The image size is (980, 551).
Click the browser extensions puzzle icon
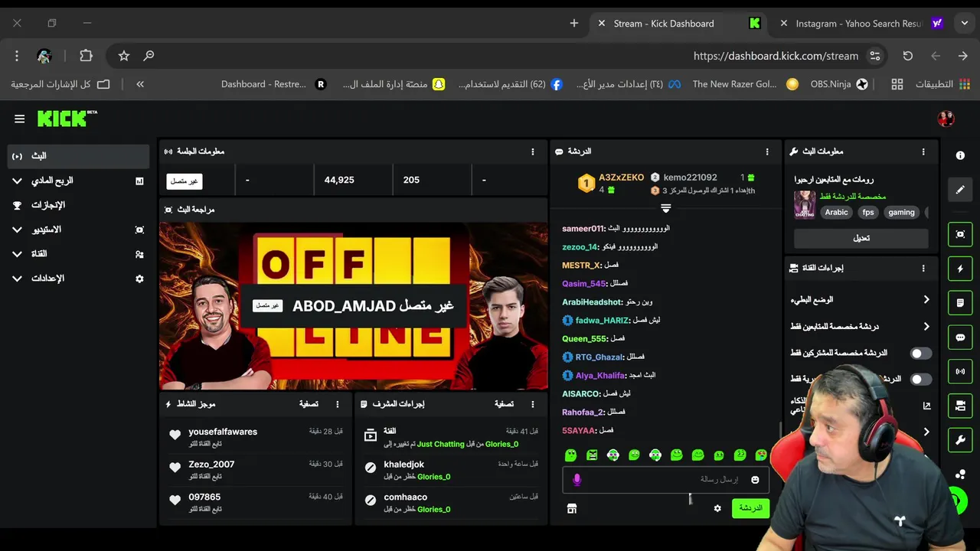[86, 56]
